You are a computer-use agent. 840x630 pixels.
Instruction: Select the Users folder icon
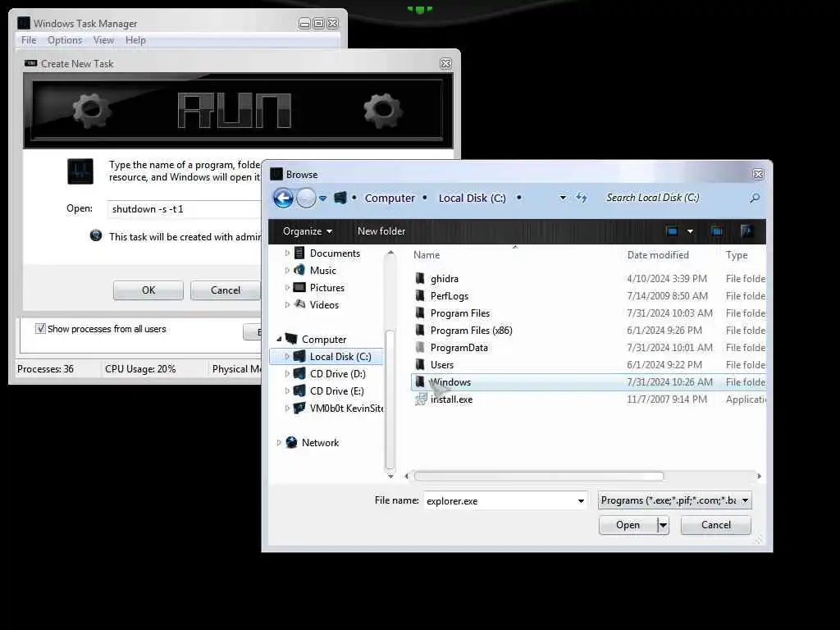tap(420, 364)
